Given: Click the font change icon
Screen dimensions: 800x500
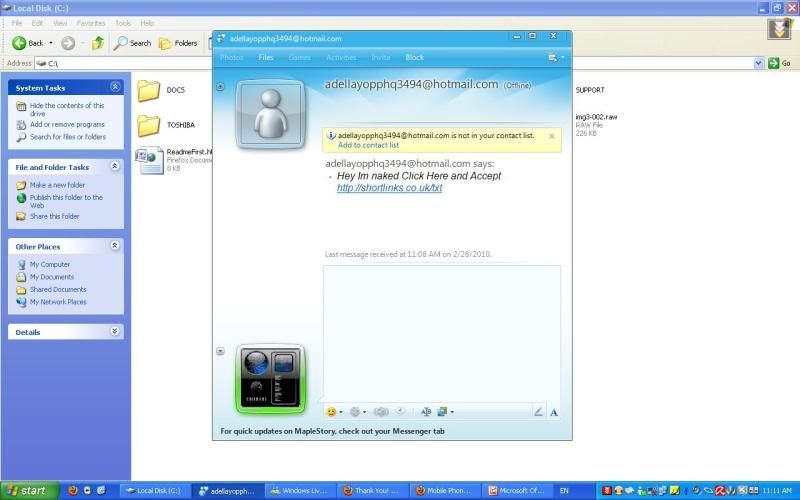Looking at the screenshot, I should pos(426,412).
